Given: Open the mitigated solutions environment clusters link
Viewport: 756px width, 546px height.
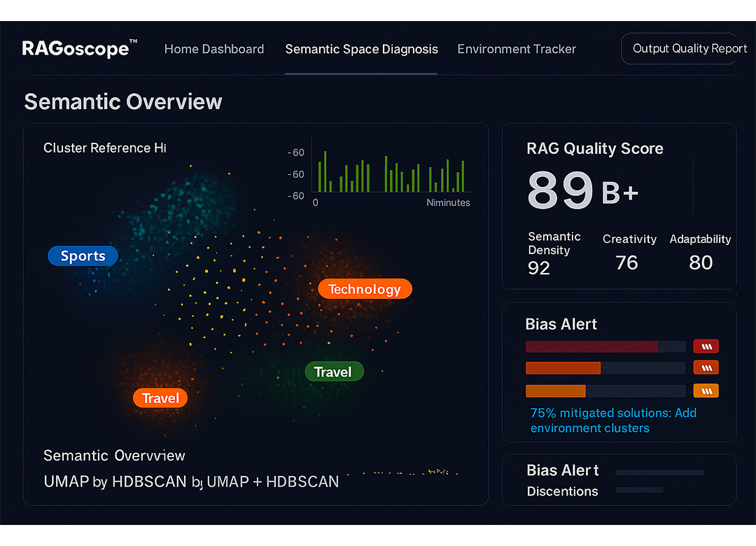Looking at the screenshot, I should coord(613,421).
